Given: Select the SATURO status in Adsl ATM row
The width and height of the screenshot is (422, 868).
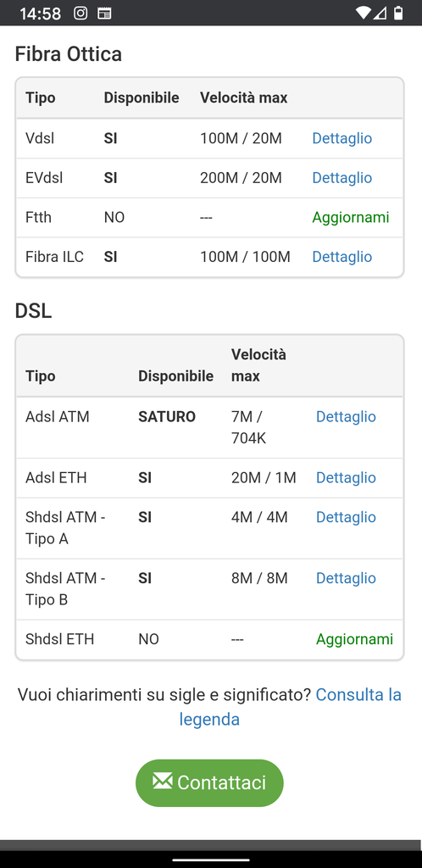Looking at the screenshot, I should 167,417.
